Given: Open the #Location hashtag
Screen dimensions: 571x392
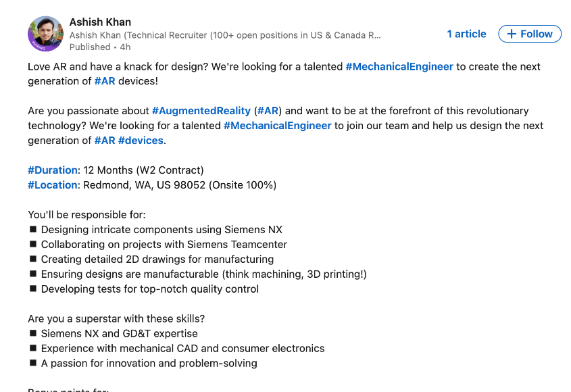Looking at the screenshot, I should click(53, 185).
